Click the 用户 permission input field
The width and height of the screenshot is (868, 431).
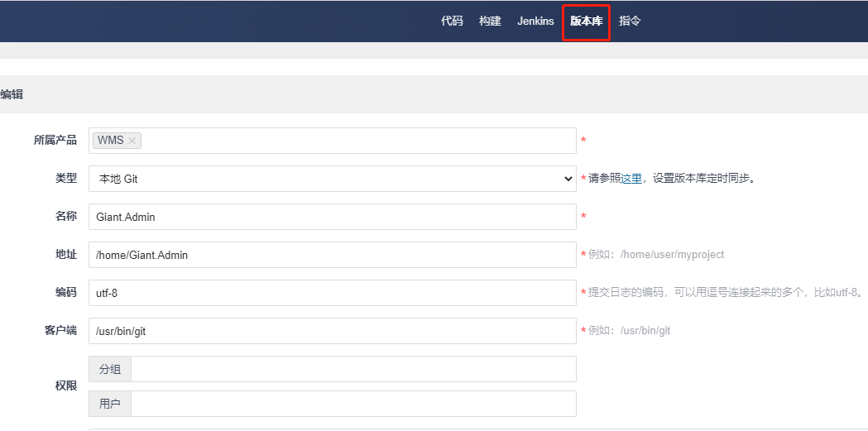click(x=353, y=404)
